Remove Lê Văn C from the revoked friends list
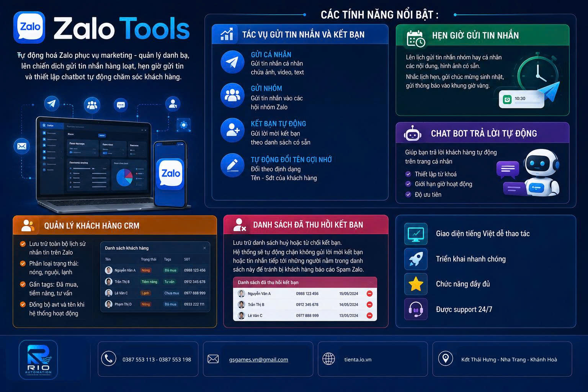The width and height of the screenshot is (588, 392). (x=369, y=316)
